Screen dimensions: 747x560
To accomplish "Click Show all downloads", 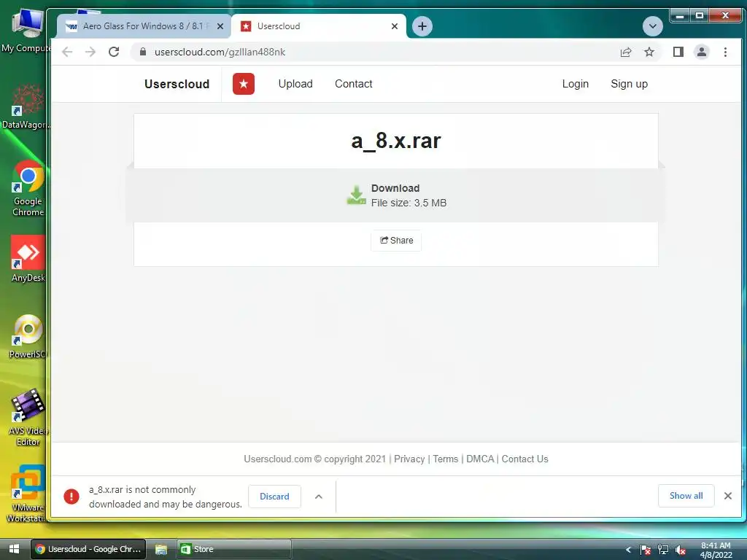I will point(686,496).
